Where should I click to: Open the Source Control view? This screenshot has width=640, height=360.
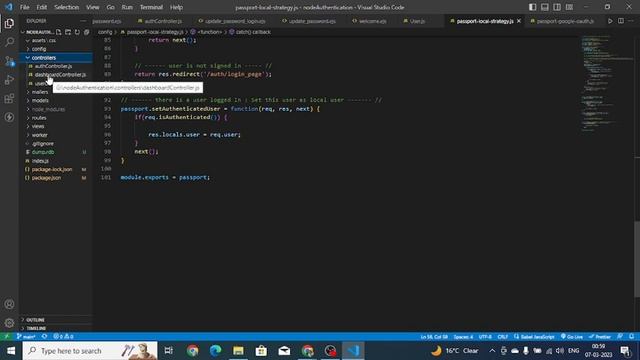click(9, 61)
